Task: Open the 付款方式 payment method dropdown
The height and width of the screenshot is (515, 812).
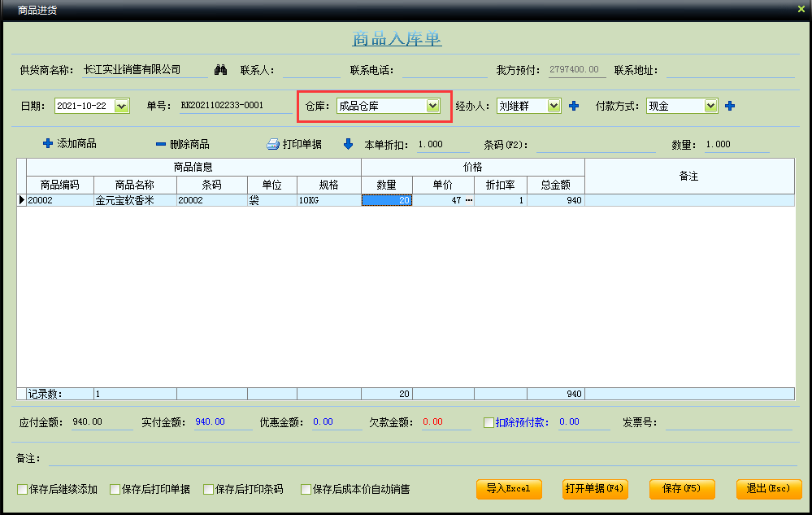Action: [x=710, y=106]
